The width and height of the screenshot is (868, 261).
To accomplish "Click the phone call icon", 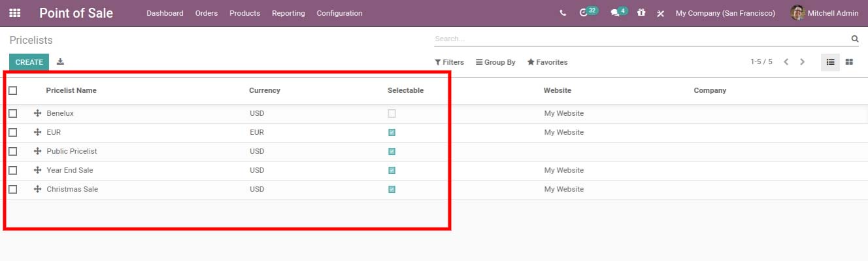I will click(x=563, y=13).
